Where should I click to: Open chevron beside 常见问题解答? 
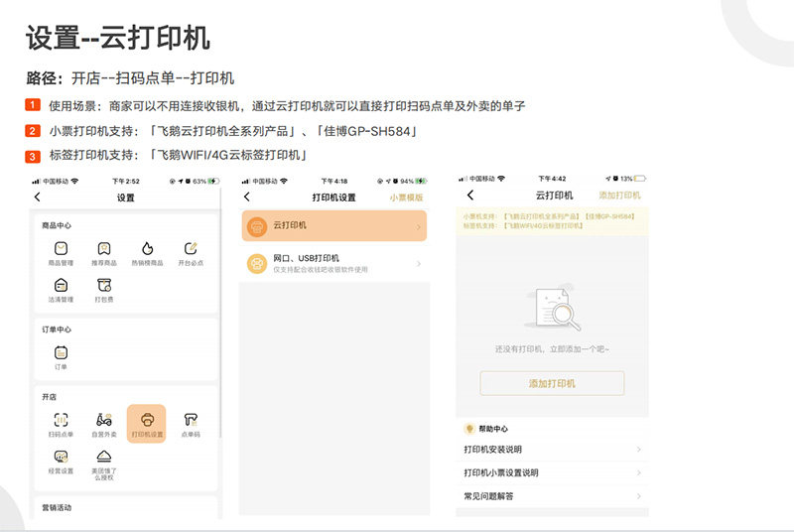(x=638, y=496)
